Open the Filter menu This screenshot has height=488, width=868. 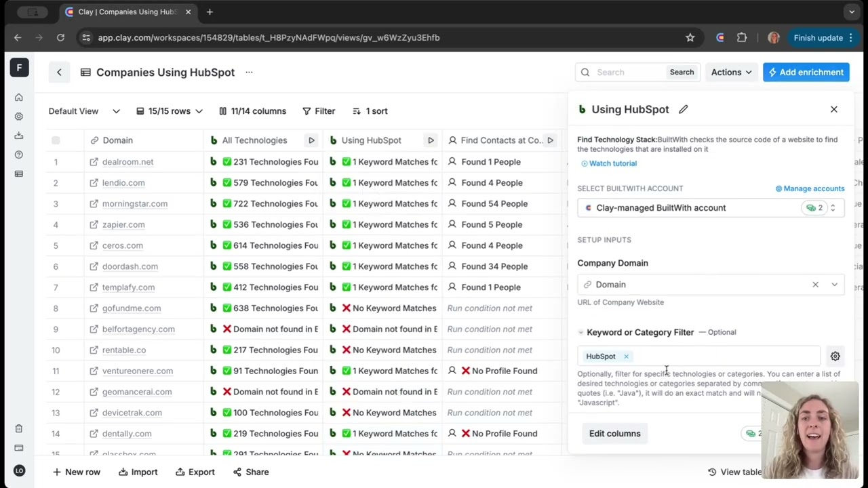319,111
